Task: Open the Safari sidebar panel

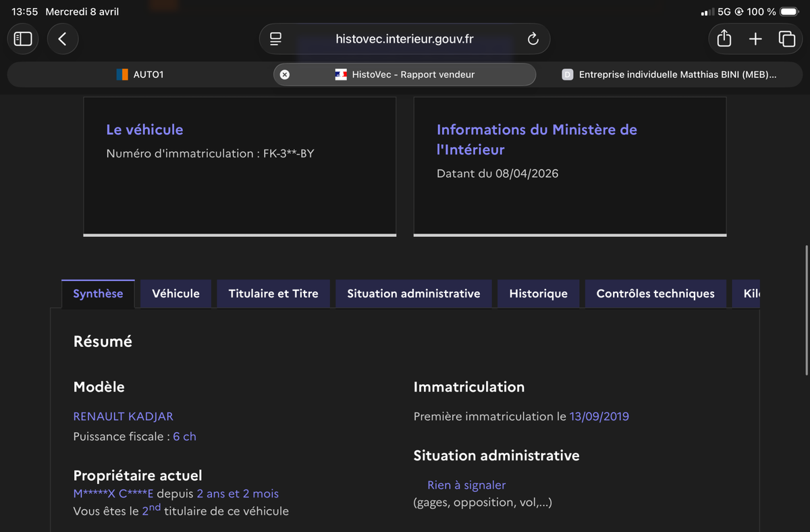Action: 23,39
